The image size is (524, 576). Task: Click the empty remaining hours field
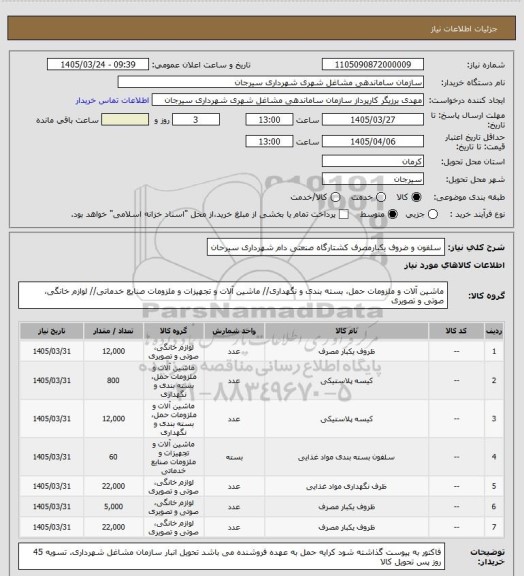pos(125,120)
